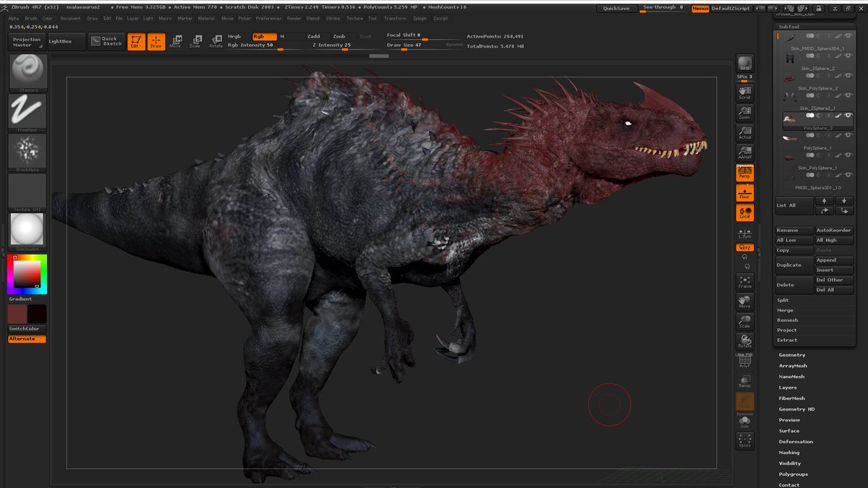The width and height of the screenshot is (868, 488).
Task: Open the Texture menu
Action: tap(354, 18)
